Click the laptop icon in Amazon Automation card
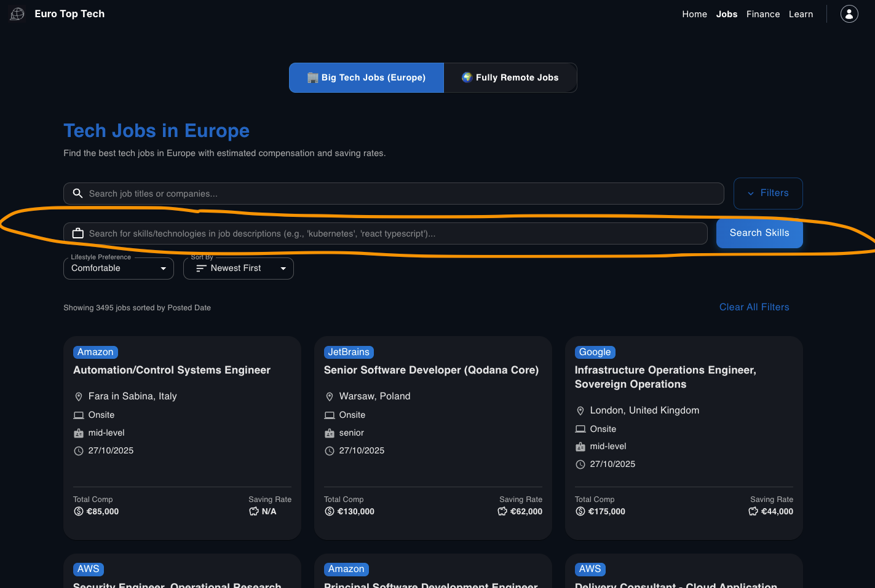The width and height of the screenshot is (875, 588). pyautogui.click(x=79, y=415)
